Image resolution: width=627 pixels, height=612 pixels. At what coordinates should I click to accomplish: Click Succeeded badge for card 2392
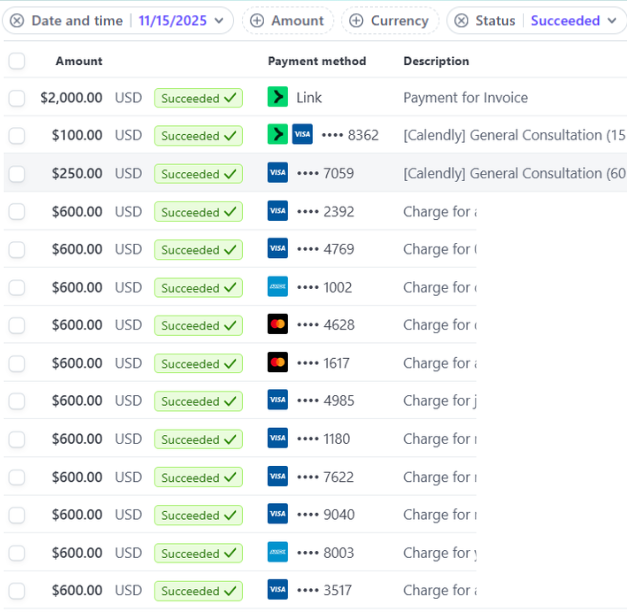tap(198, 212)
